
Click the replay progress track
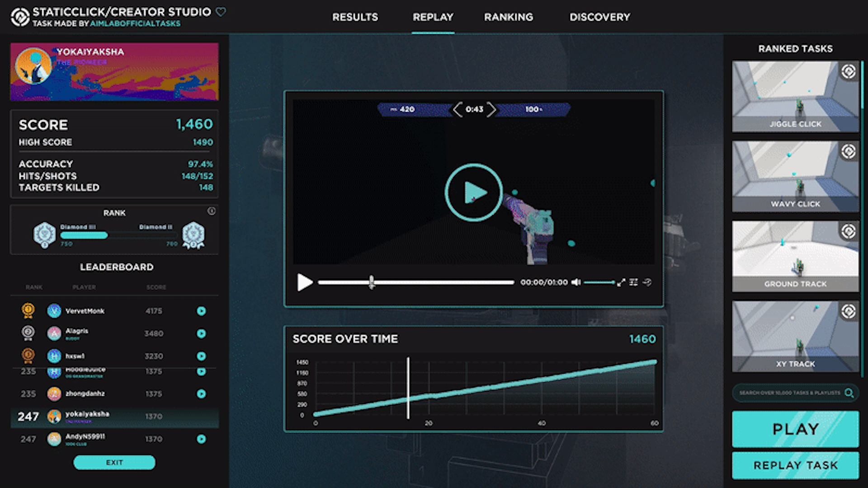416,282
